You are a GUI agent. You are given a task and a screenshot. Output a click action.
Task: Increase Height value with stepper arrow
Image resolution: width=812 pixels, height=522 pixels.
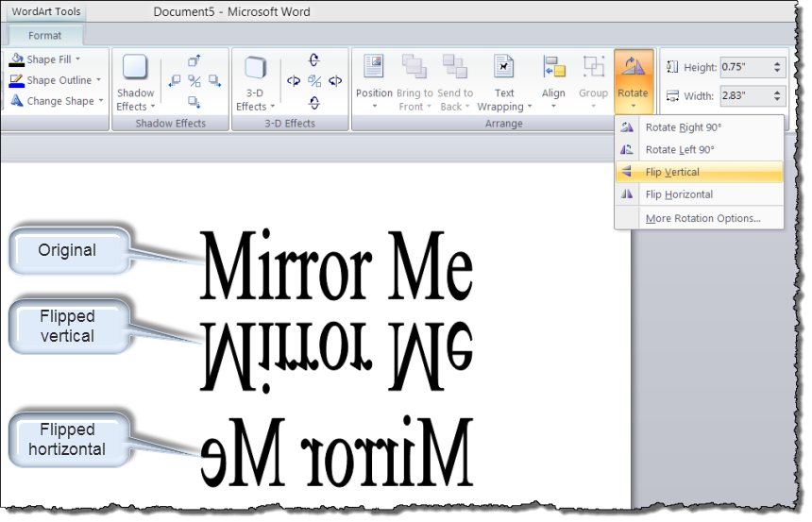pyautogui.click(x=777, y=63)
